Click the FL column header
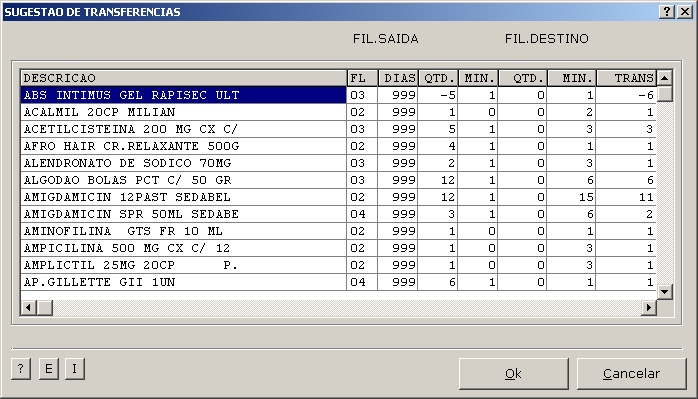This screenshot has width=698, height=399. coord(362,78)
